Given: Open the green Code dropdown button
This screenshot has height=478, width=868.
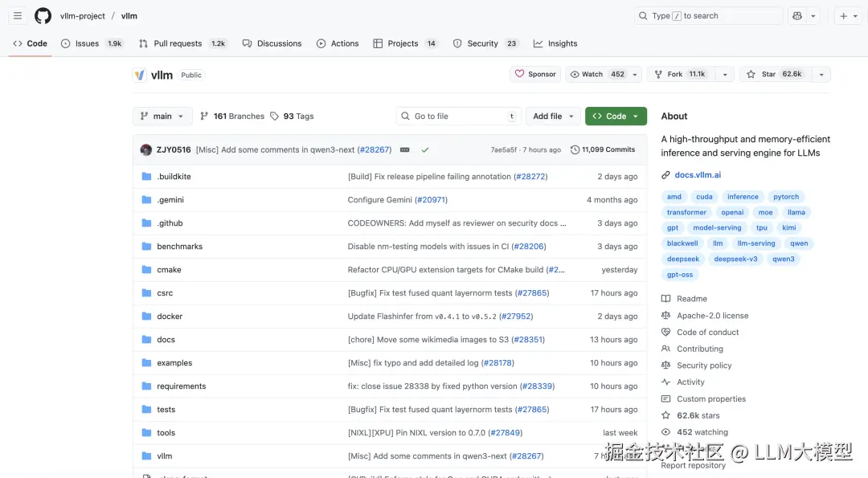Looking at the screenshot, I should click(x=616, y=116).
